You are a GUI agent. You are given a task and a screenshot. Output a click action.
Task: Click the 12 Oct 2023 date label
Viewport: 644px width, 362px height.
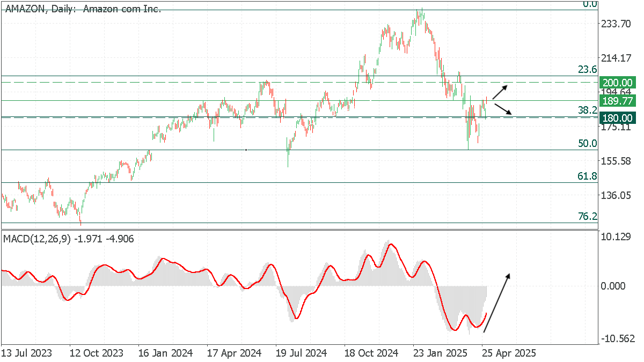tap(96, 353)
